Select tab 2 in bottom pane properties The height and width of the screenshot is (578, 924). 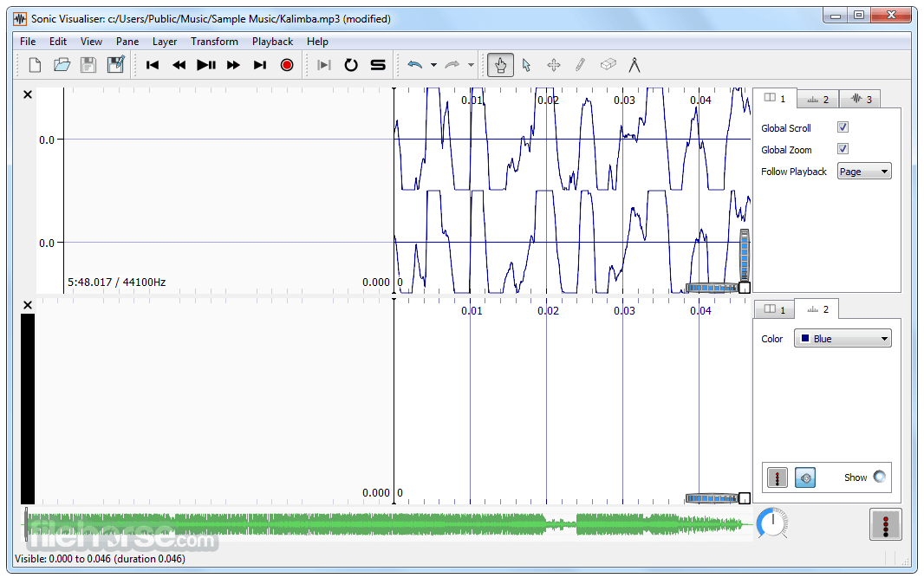[817, 308]
